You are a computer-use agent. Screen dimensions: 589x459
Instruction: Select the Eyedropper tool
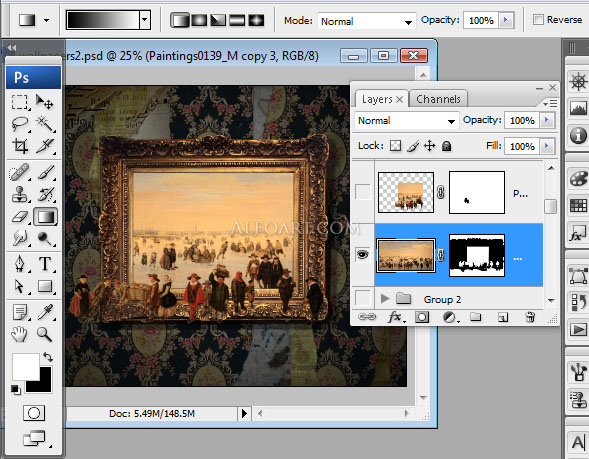click(44, 312)
